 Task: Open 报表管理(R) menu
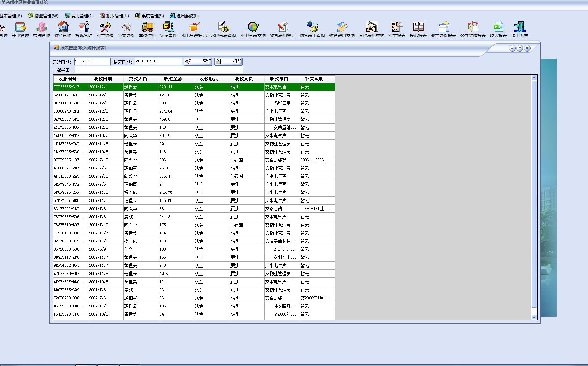[x=114, y=16]
